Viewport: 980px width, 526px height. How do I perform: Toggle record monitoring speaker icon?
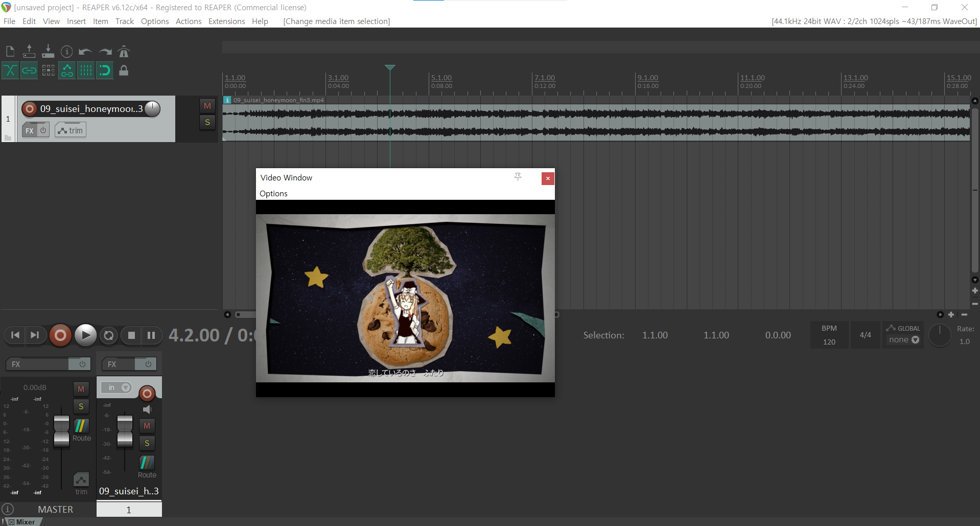147,409
